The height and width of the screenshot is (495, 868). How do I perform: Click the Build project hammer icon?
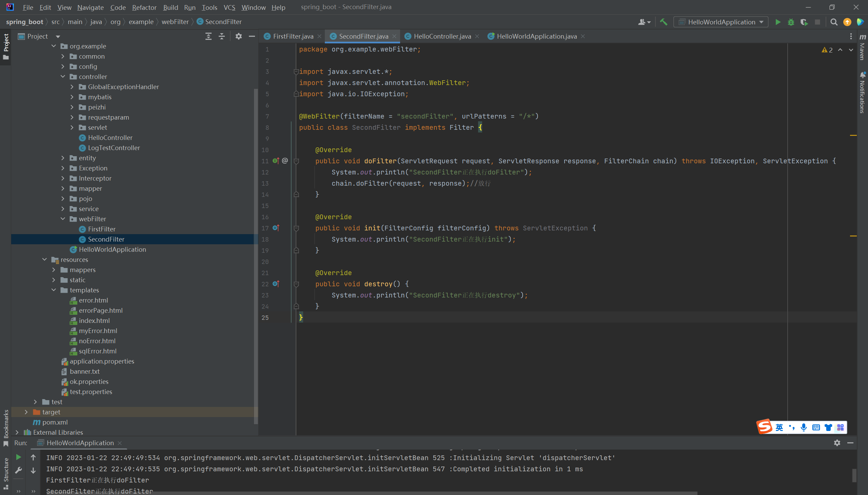pos(663,22)
